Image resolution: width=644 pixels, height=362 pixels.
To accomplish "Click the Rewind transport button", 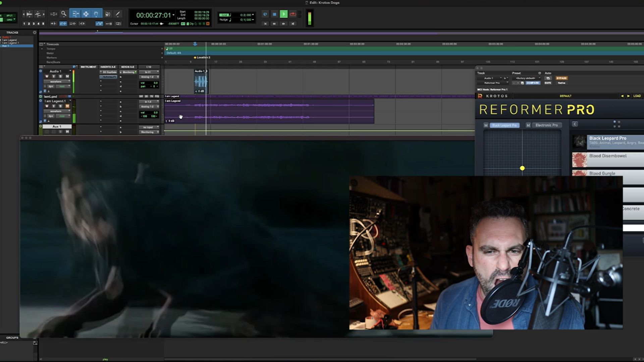I will [x=274, y=23].
